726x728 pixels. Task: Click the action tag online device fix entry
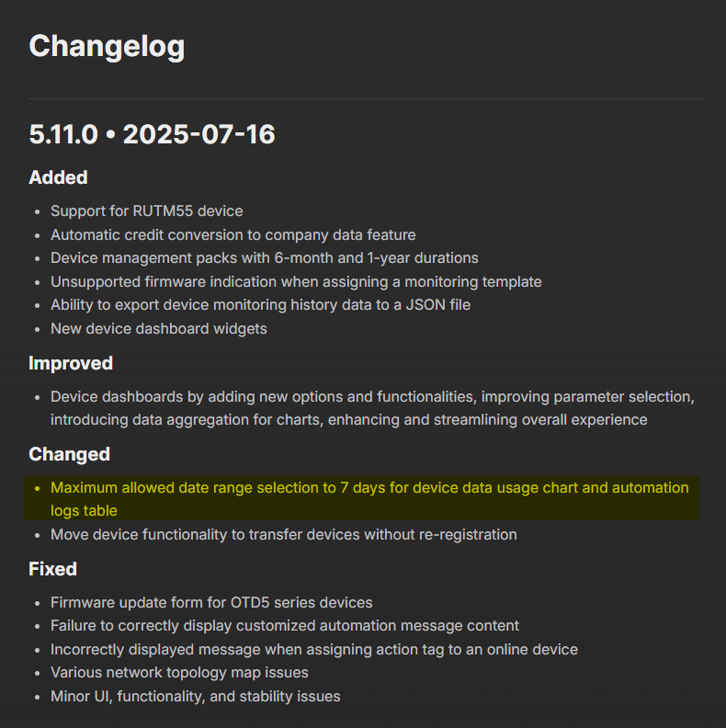[x=314, y=650]
